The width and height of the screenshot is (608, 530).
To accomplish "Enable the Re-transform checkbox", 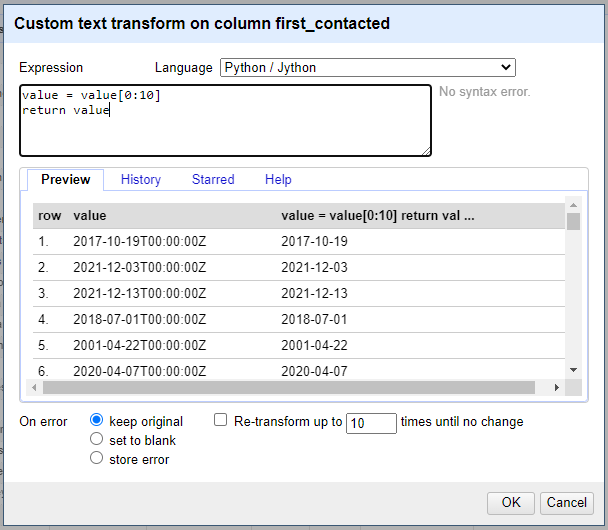I will pyautogui.click(x=221, y=420).
